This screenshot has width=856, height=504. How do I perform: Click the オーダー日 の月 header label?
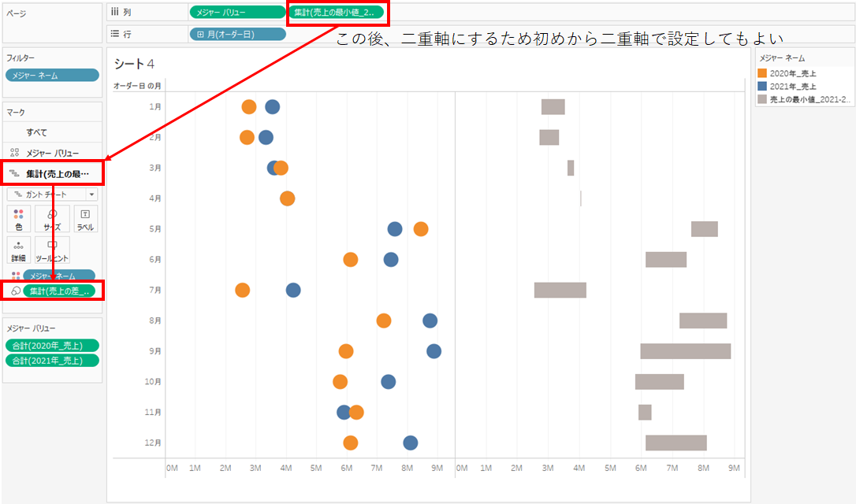click(137, 86)
